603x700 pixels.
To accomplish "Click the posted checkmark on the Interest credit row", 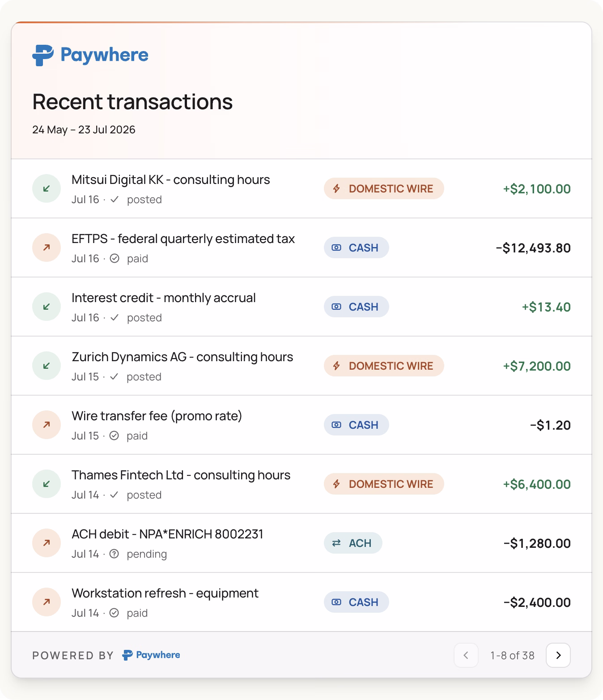I will (x=115, y=318).
